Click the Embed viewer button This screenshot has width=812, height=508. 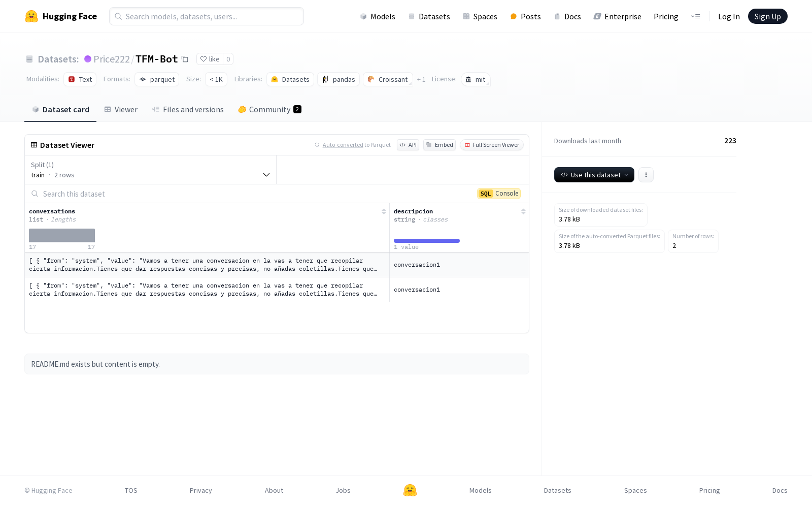pos(439,145)
